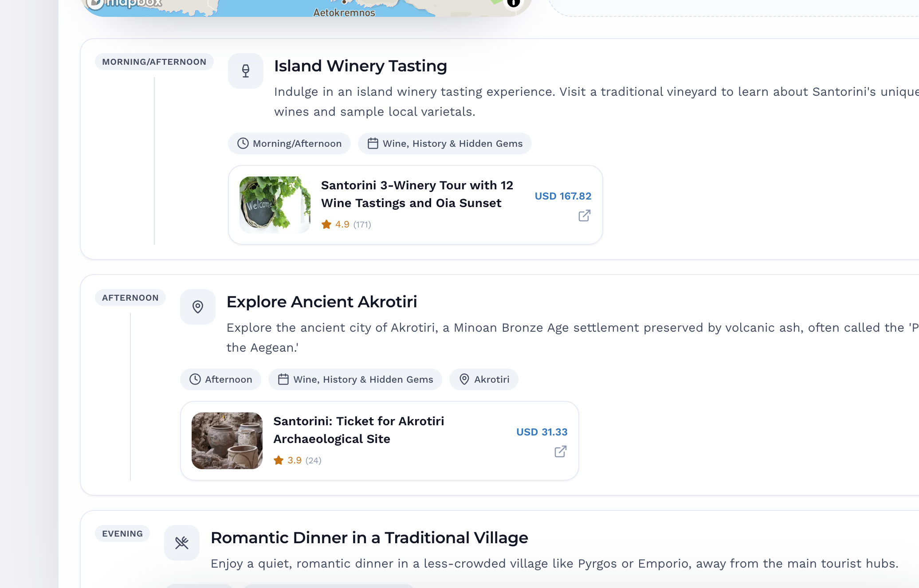Click the location pin icon in Akrotiri tag
Viewport: 919px width, 588px height.
pos(464,380)
